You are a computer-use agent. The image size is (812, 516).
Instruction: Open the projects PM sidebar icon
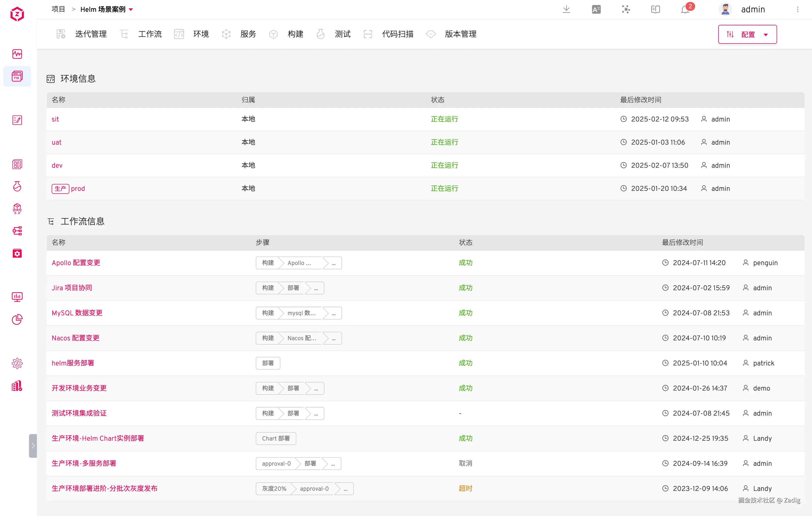(17, 76)
